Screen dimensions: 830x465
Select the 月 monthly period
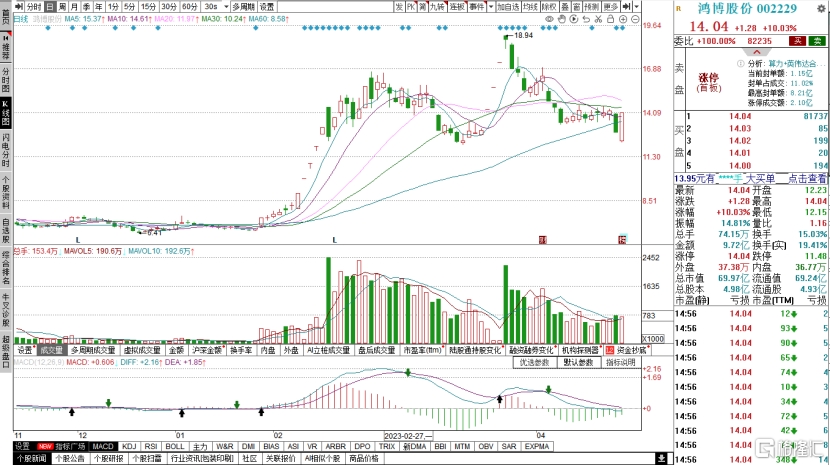(75, 6)
